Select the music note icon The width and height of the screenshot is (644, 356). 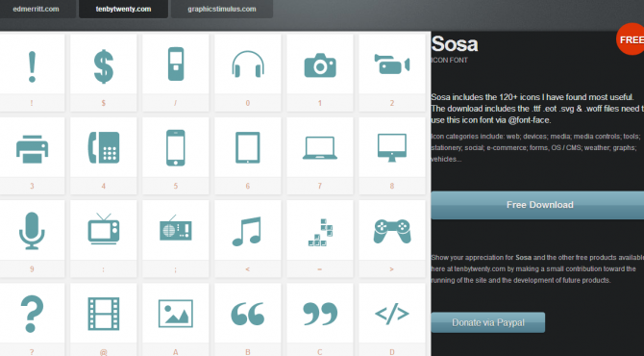pos(247,232)
